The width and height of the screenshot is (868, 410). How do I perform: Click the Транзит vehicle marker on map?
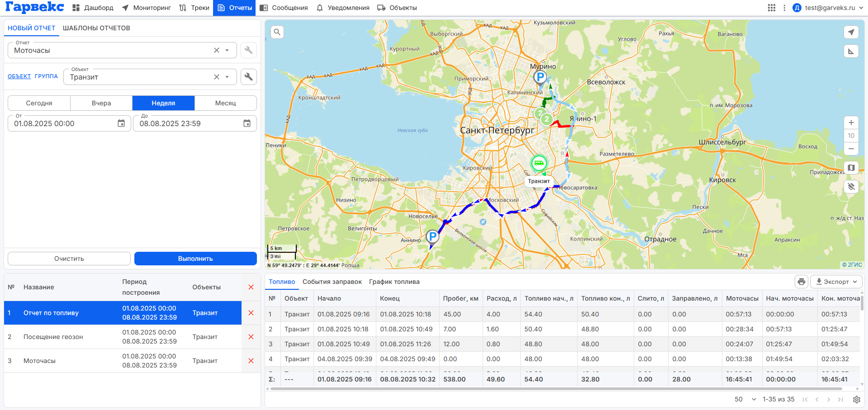[539, 163]
